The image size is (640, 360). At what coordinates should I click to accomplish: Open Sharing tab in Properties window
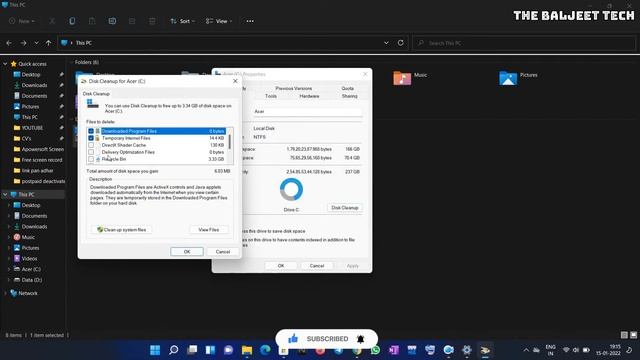coord(349,96)
